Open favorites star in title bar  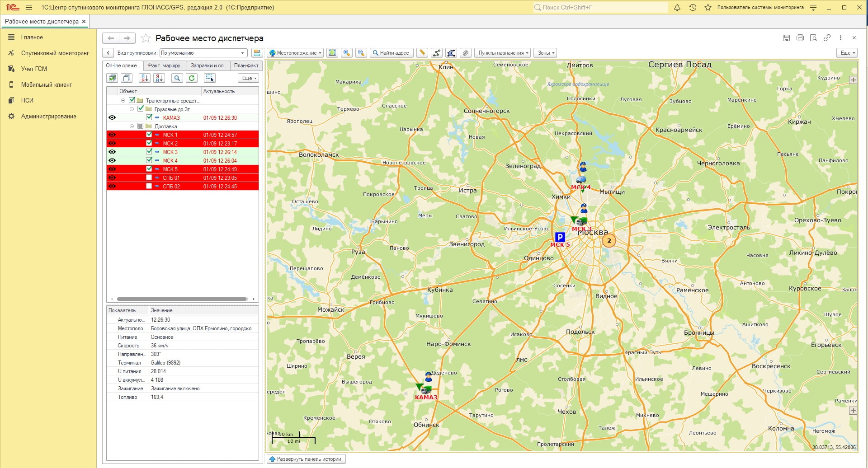pos(708,7)
